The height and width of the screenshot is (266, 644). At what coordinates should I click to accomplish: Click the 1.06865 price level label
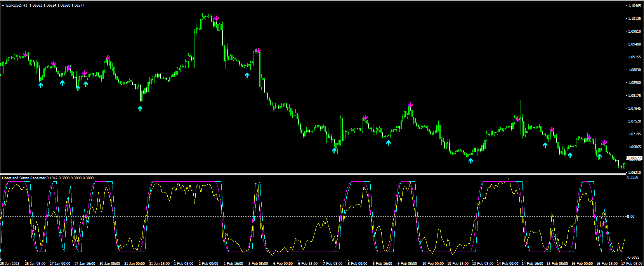coord(634,147)
